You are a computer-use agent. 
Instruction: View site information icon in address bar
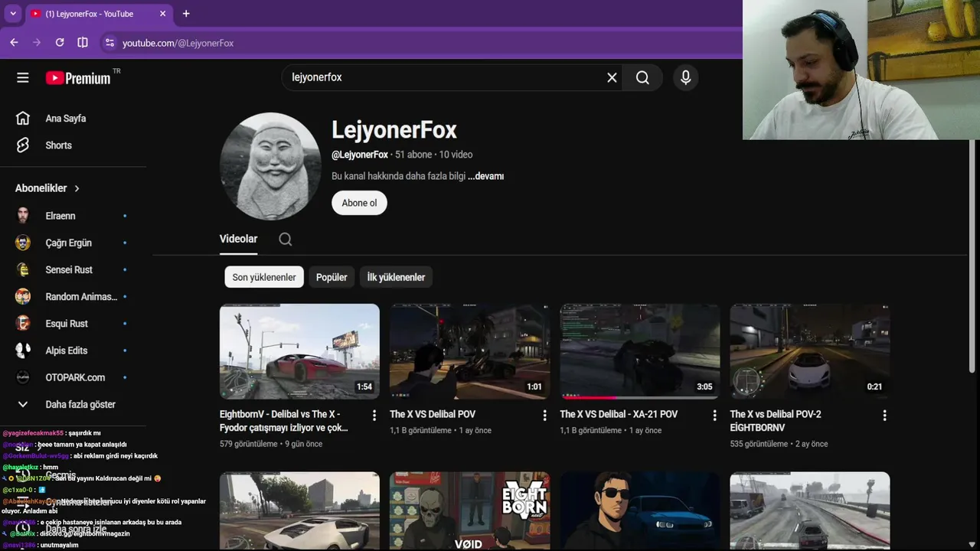click(x=109, y=43)
